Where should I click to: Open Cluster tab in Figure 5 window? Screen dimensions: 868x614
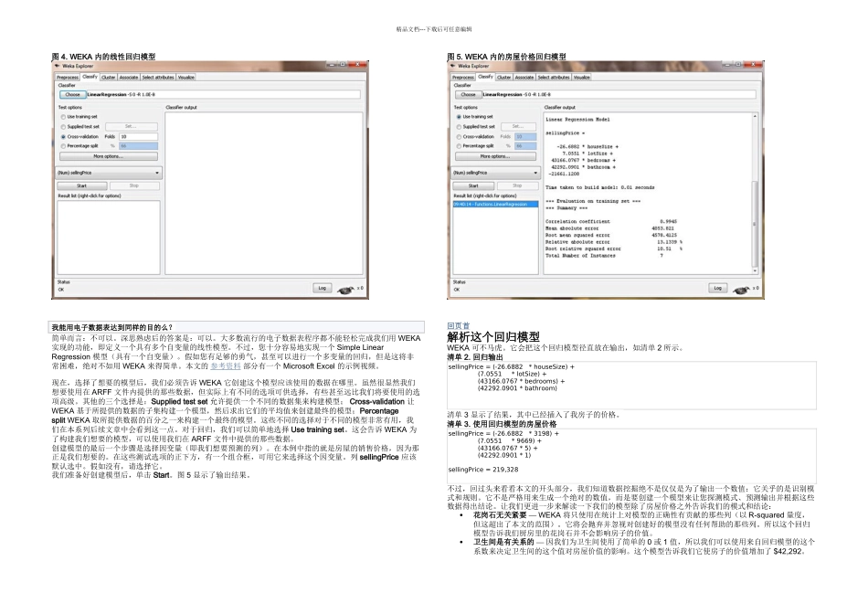503,78
